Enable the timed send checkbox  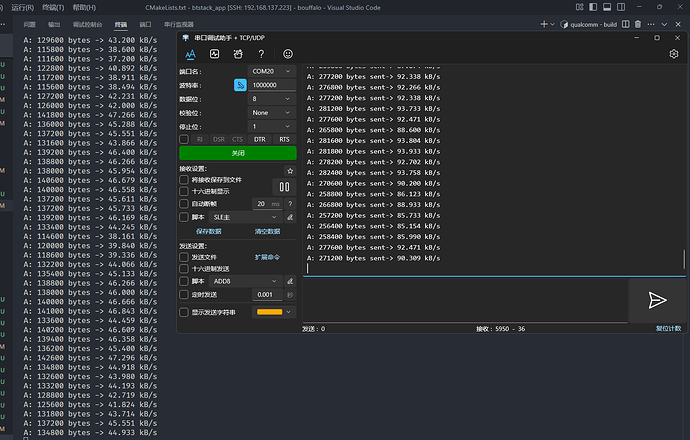184,295
